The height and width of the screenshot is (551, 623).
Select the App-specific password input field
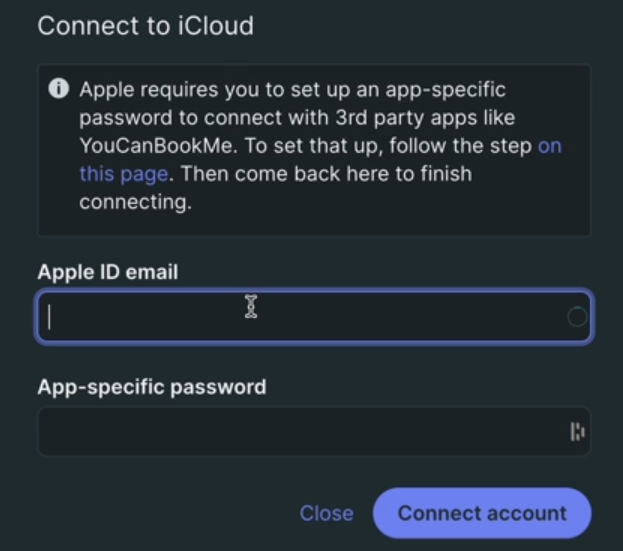pos(300,432)
